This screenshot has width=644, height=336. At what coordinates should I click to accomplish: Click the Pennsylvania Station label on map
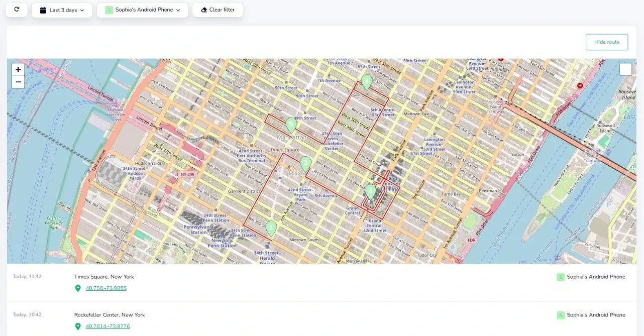coord(198,230)
